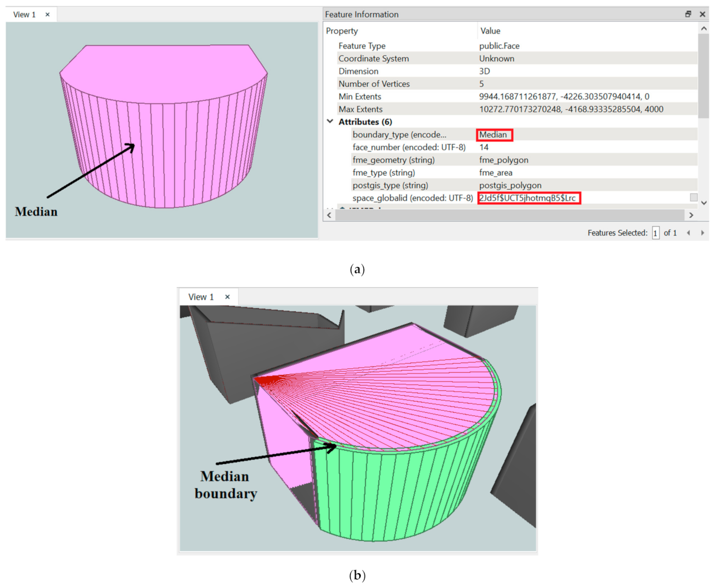Screen dimensions: 716x588
Task: Select the space_globalid value cell
Action: coord(528,198)
